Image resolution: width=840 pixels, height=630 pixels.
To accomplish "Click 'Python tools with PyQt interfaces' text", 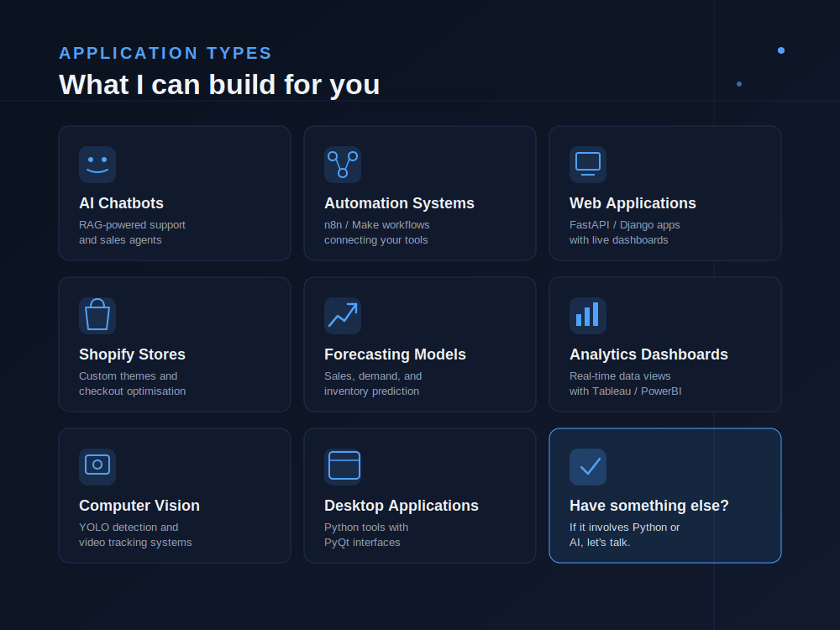I will [x=366, y=534].
